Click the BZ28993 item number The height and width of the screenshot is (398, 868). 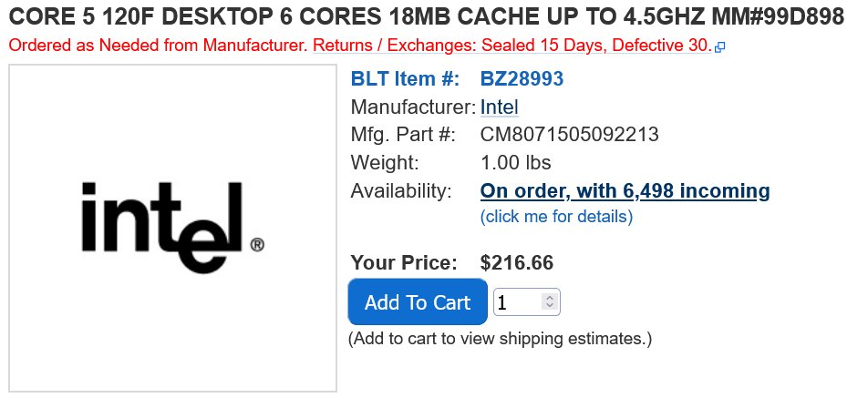[522, 79]
